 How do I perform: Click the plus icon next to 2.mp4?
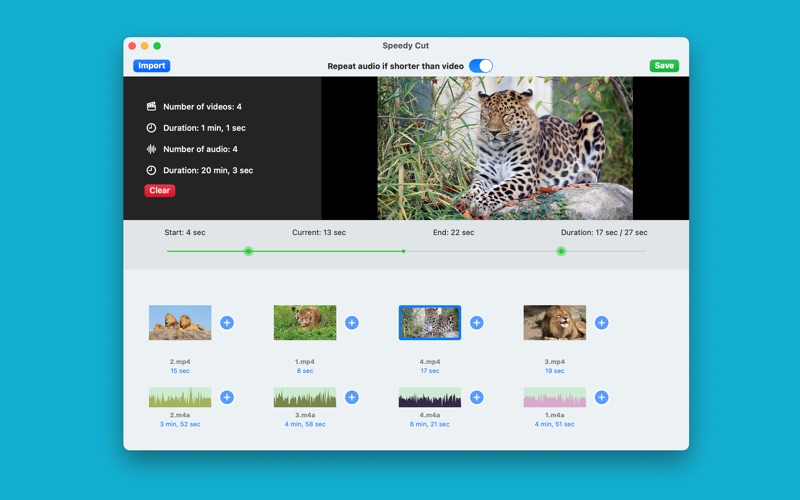pos(227,323)
